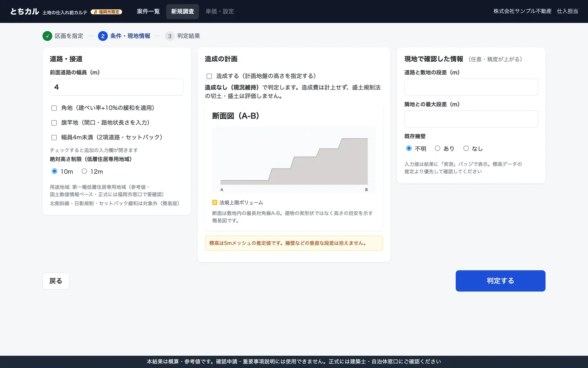Enable the 造成する checkbox
Screen dimensions: 588x368
tap(209, 76)
